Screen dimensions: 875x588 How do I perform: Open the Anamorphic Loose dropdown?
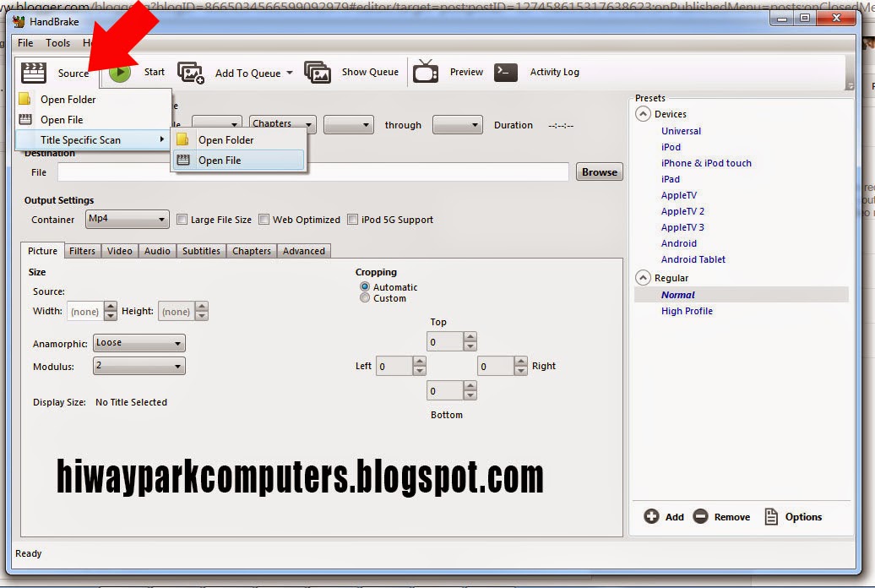click(139, 343)
